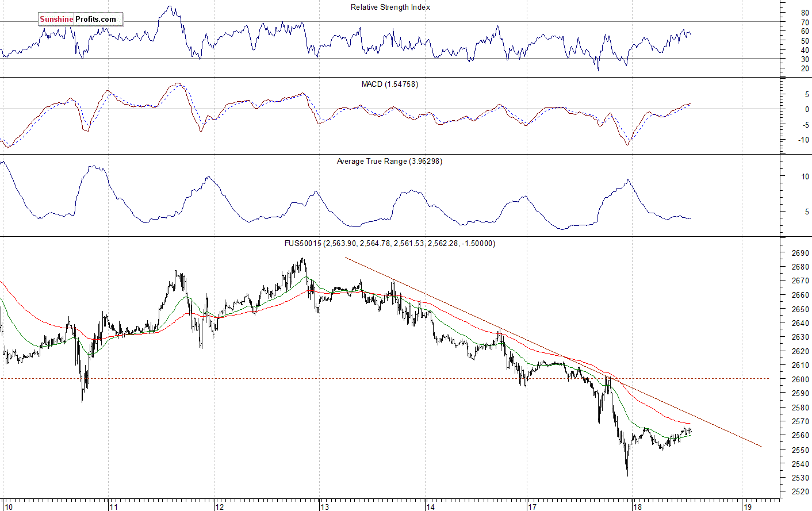812x511 pixels.
Task: Click RSI axis value 80
Action: 805,13
